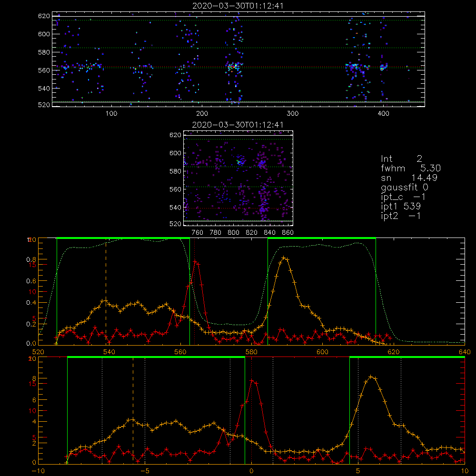
Task: Click the 'gaussfit 0' readout
Action: pyautogui.click(x=404, y=187)
